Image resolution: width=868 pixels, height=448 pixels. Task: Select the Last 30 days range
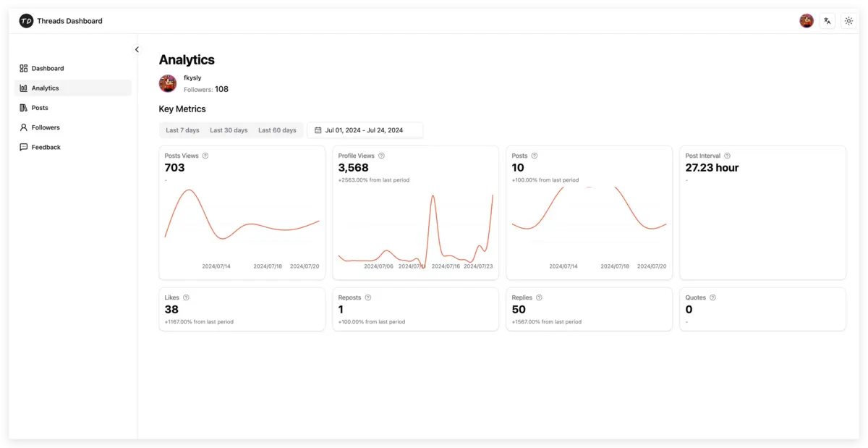coord(229,130)
